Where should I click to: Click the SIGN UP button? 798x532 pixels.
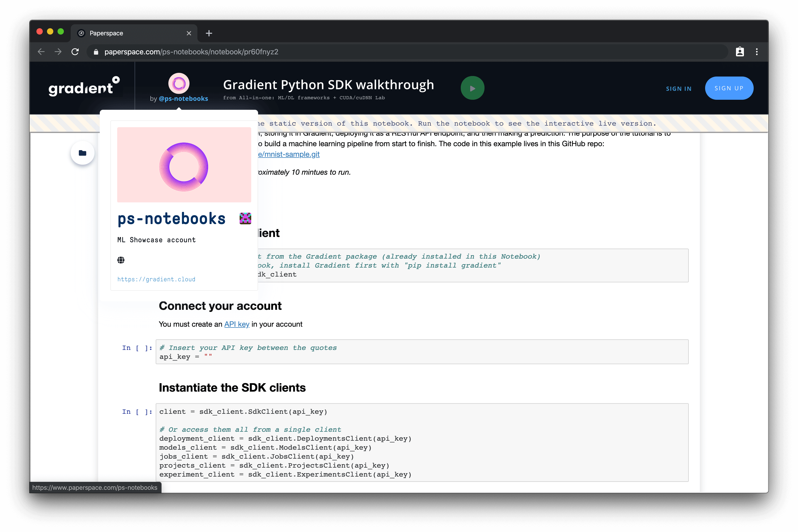(729, 88)
